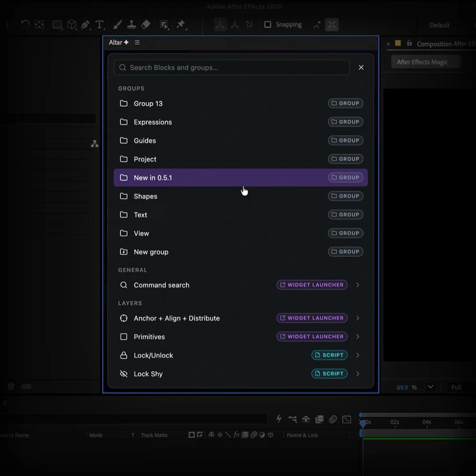Expand the Command search chevron
This screenshot has height=476, width=476.
[x=357, y=285]
